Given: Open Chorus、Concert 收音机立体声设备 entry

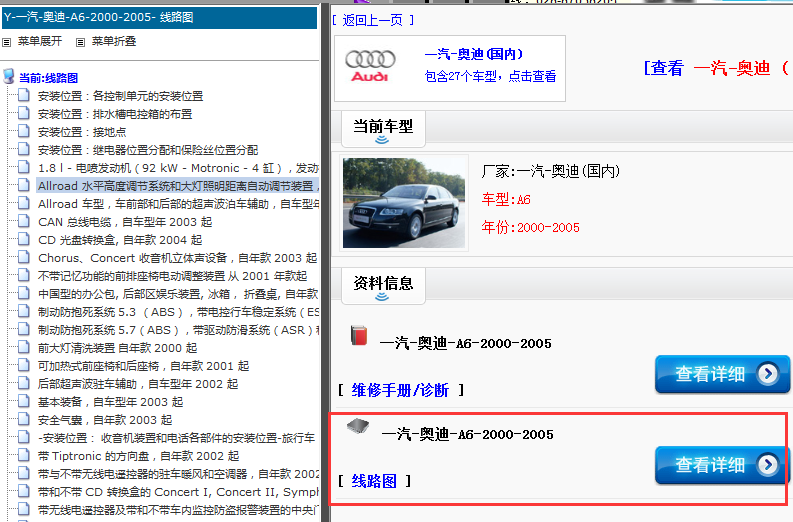Looking at the screenshot, I should point(178,258).
